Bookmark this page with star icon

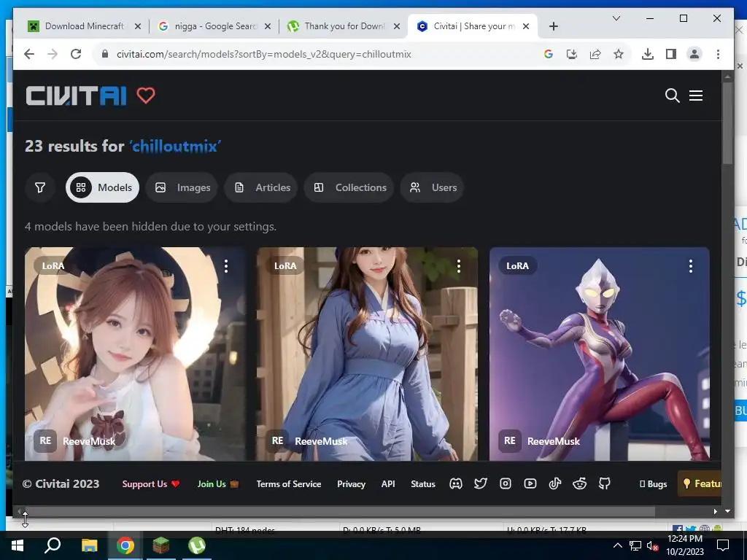(x=619, y=54)
